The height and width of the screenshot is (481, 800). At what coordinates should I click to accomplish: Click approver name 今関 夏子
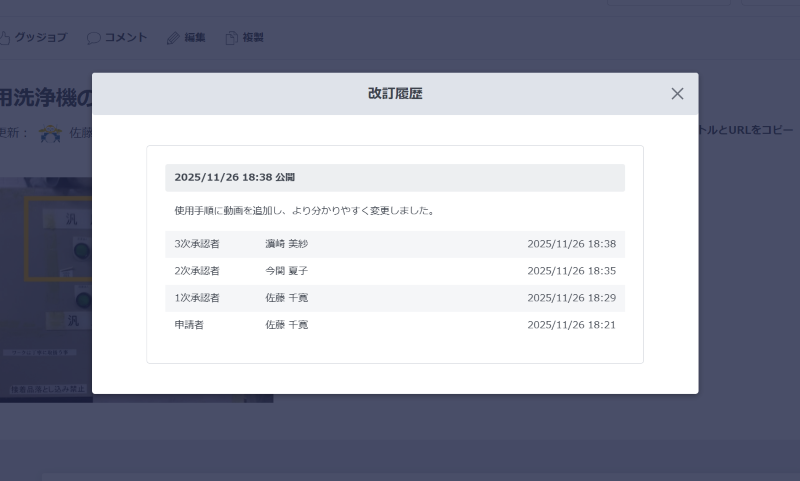click(286, 271)
